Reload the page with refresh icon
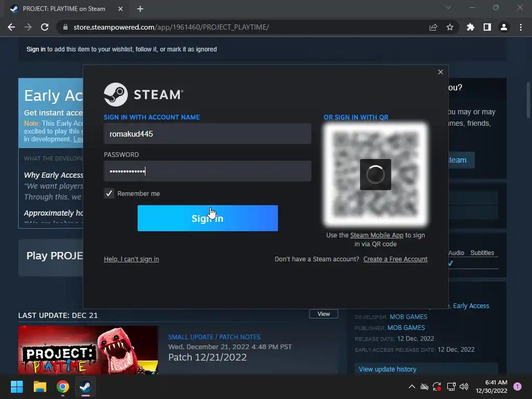The image size is (532, 399). pos(45,27)
